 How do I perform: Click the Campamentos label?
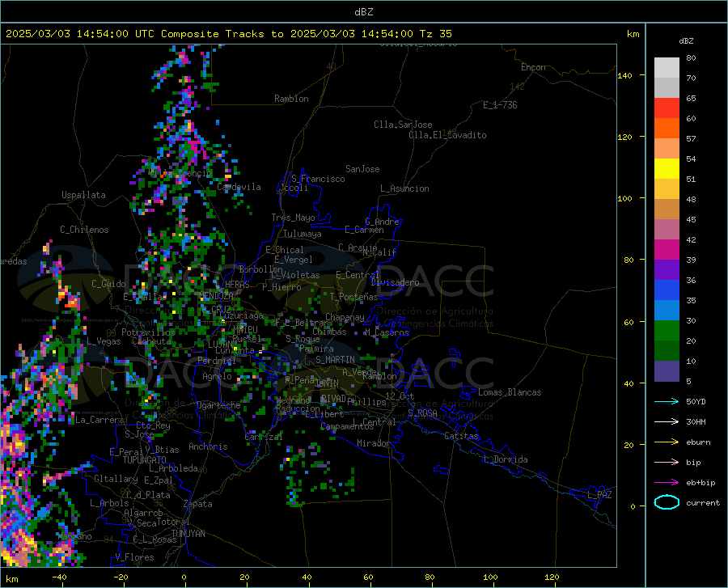[x=347, y=426]
